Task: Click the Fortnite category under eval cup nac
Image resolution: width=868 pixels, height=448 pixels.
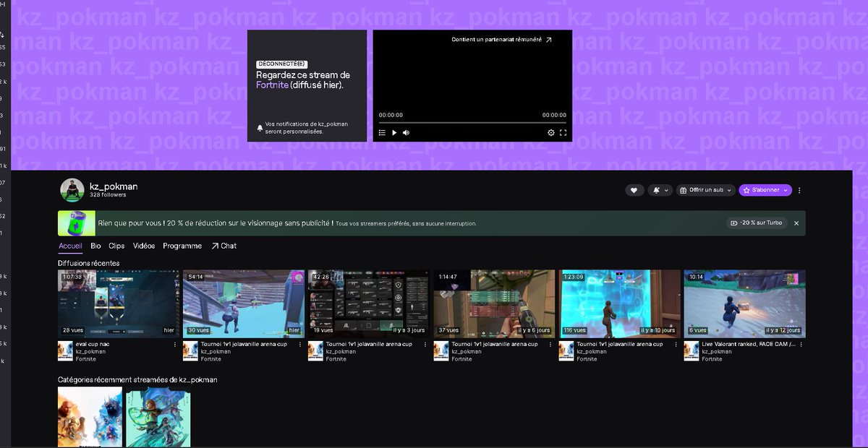Action: (x=85, y=359)
